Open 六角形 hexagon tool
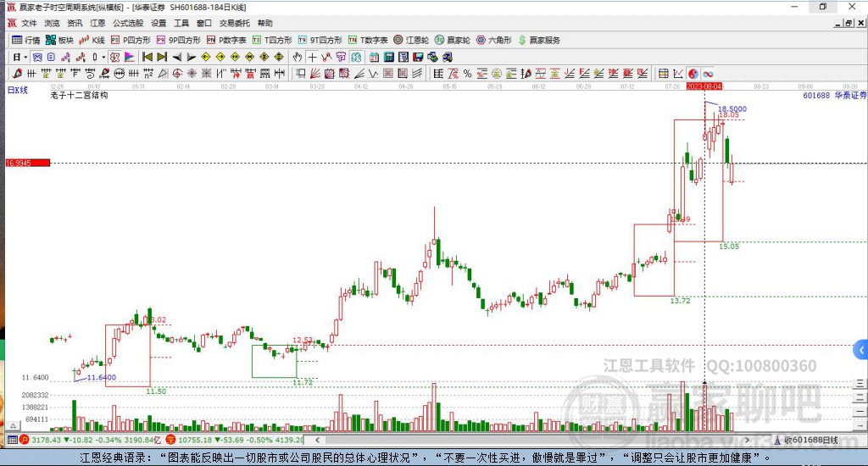This screenshot has height=466, width=868. tap(494, 40)
